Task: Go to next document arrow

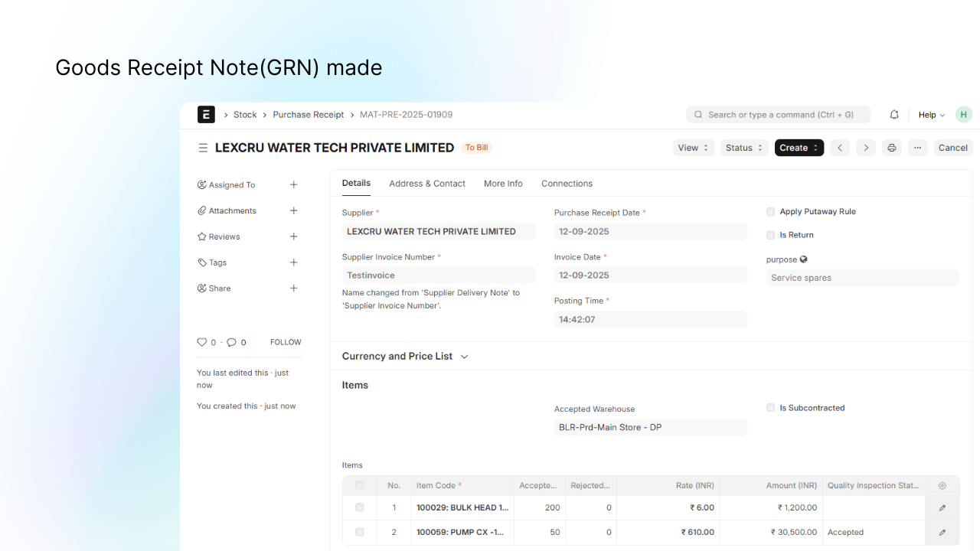Action: [x=866, y=148]
